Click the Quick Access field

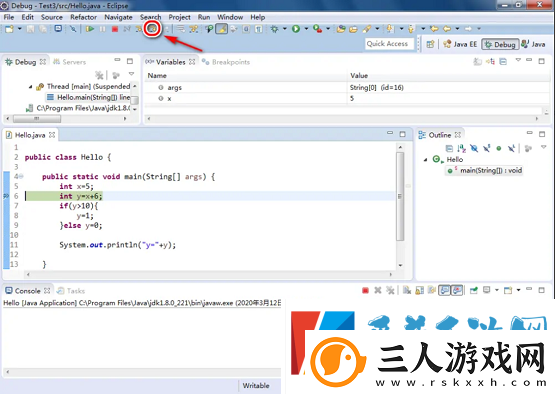(x=389, y=44)
